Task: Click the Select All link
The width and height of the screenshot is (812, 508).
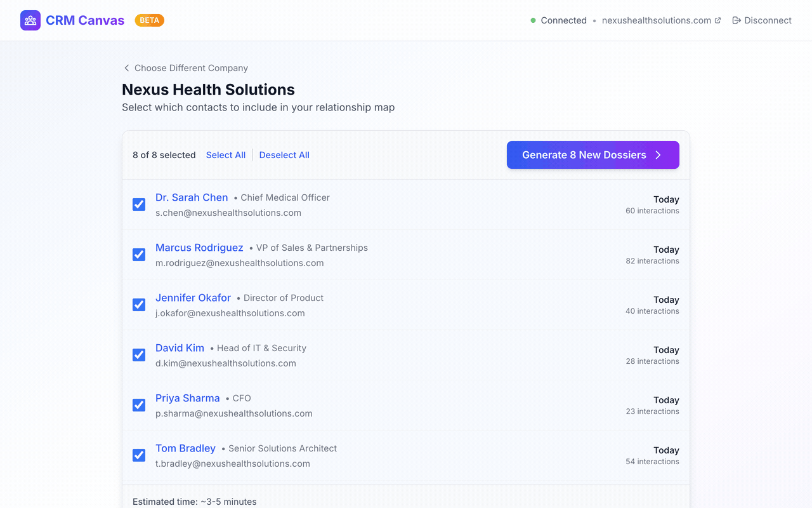Action: click(226, 155)
